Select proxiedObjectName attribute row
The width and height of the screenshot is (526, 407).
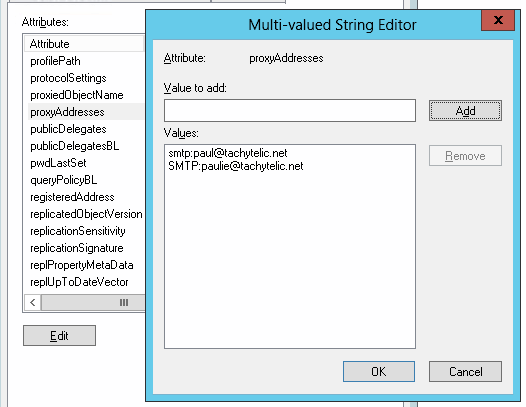click(85, 95)
